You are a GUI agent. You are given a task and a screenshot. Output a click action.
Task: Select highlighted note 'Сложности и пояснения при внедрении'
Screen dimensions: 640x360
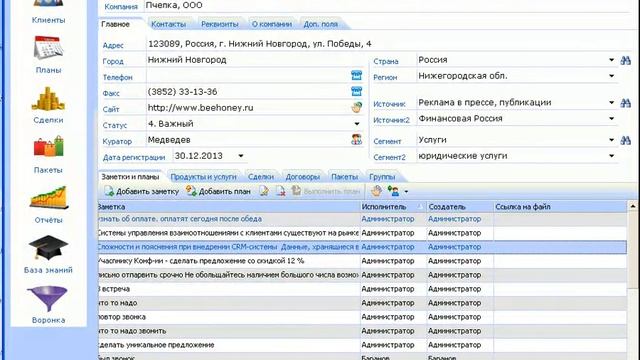[x=362, y=247]
